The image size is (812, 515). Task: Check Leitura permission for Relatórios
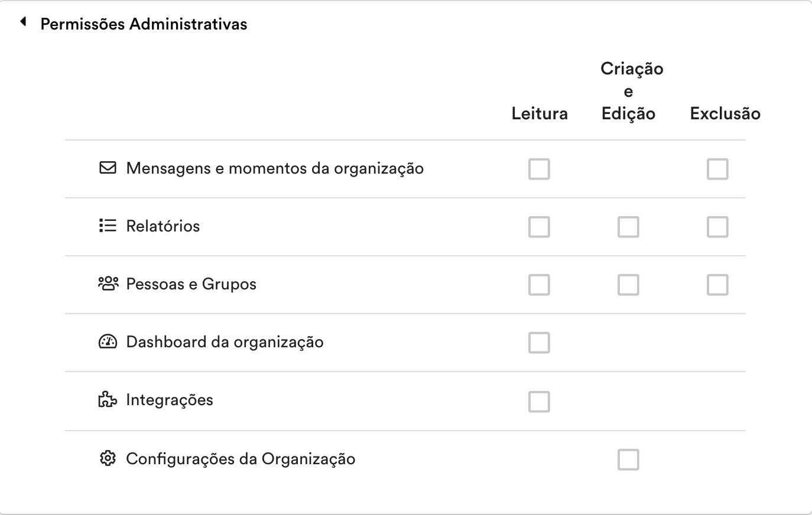click(539, 227)
